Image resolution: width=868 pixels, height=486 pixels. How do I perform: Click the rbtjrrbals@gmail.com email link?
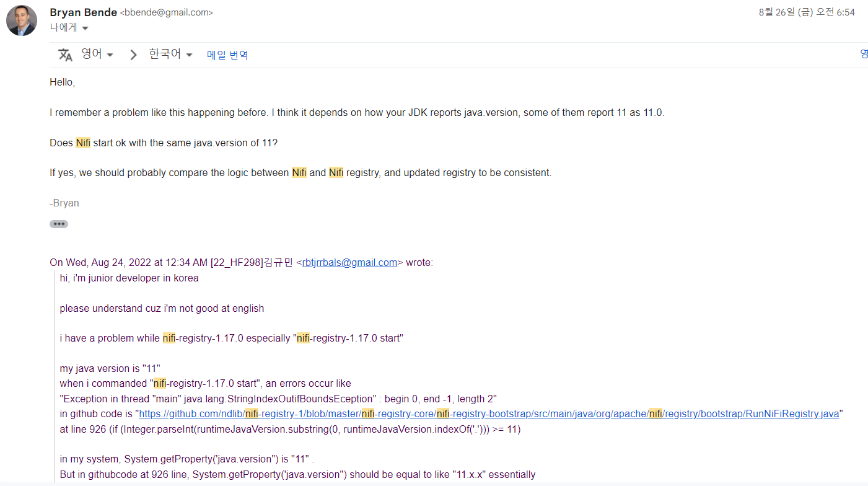click(349, 263)
